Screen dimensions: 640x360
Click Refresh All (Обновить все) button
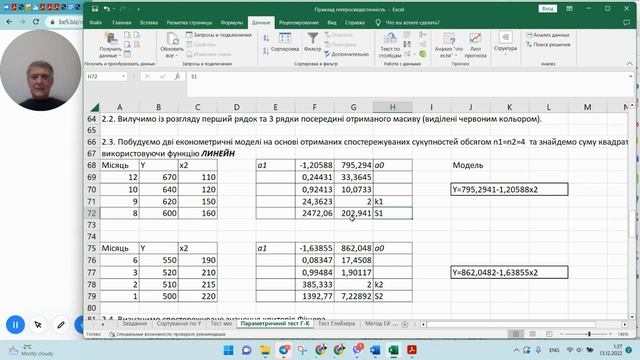tap(172, 45)
